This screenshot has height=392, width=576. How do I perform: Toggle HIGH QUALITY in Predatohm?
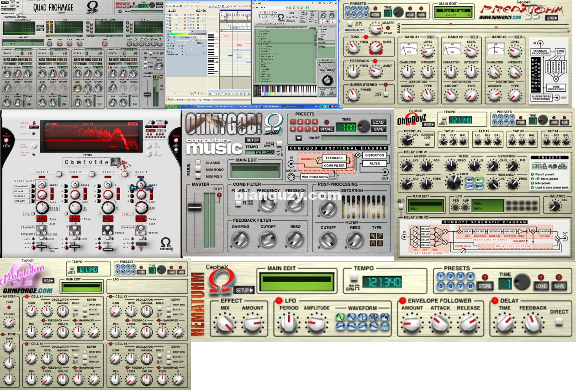click(x=350, y=23)
